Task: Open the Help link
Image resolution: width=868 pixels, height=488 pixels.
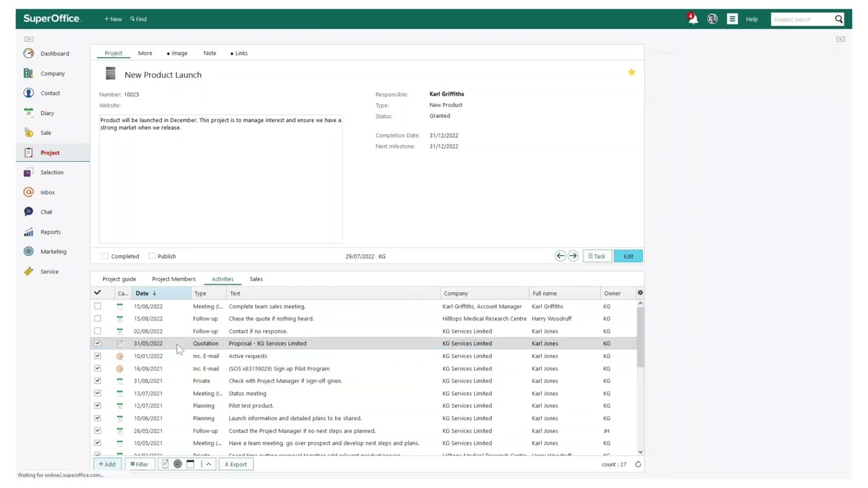Action: coord(751,19)
